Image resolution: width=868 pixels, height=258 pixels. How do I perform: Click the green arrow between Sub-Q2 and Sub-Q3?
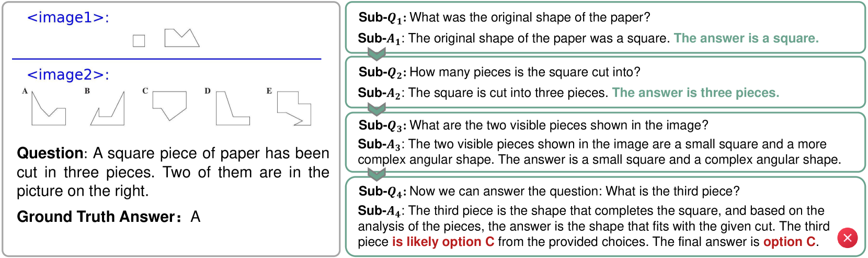tap(376, 109)
